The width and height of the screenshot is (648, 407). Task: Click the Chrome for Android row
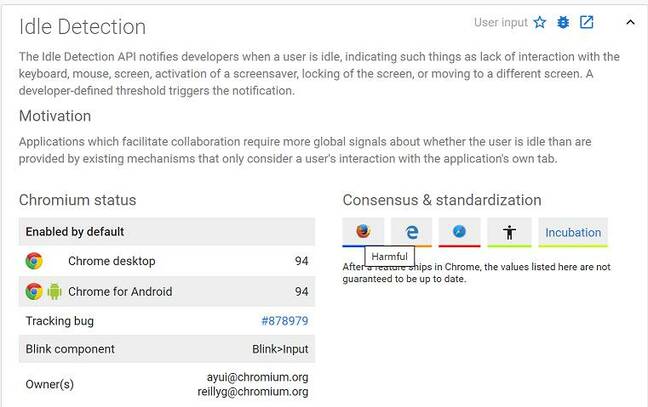click(x=120, y=292)
